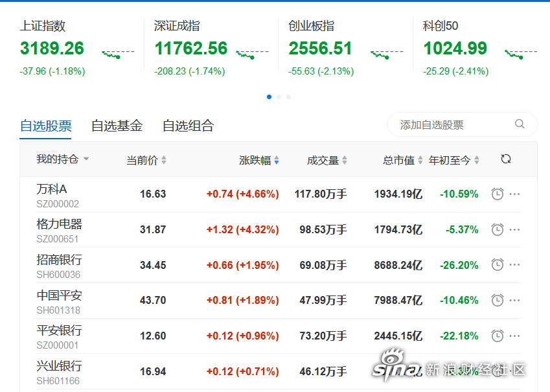The image size is (550, 392).
Task: Click stock code SH601318
Action: [x=58, y=310]
